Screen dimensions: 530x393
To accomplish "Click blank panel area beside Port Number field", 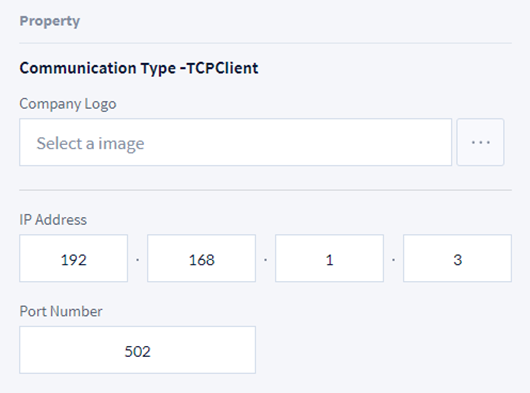I will pyautogui.click(x=384, y=350).
